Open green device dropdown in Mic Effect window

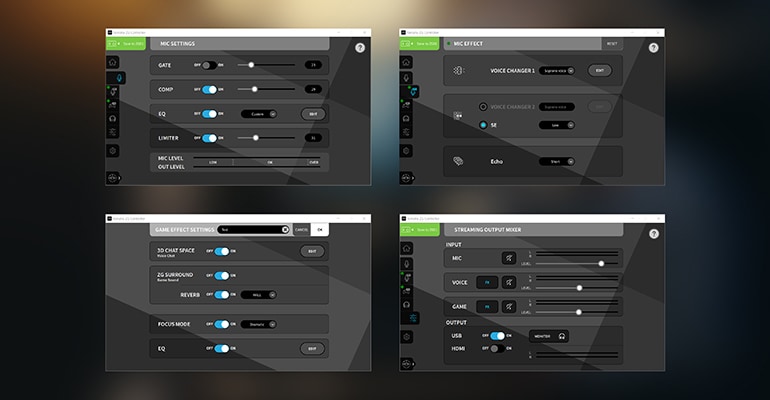(419, 44)
